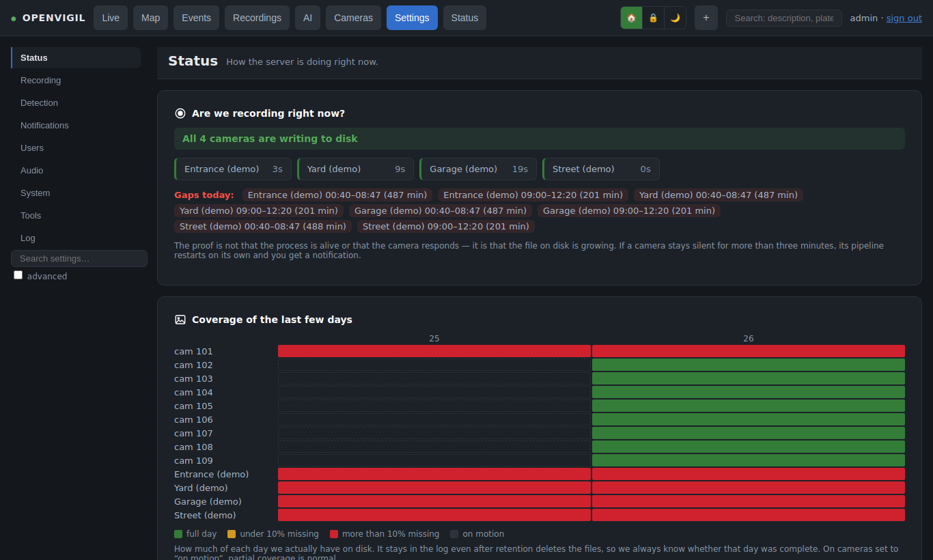This screenshot has width=933, height=560.
Task: Select Recording in the settings sidebar
Action: 76,81
